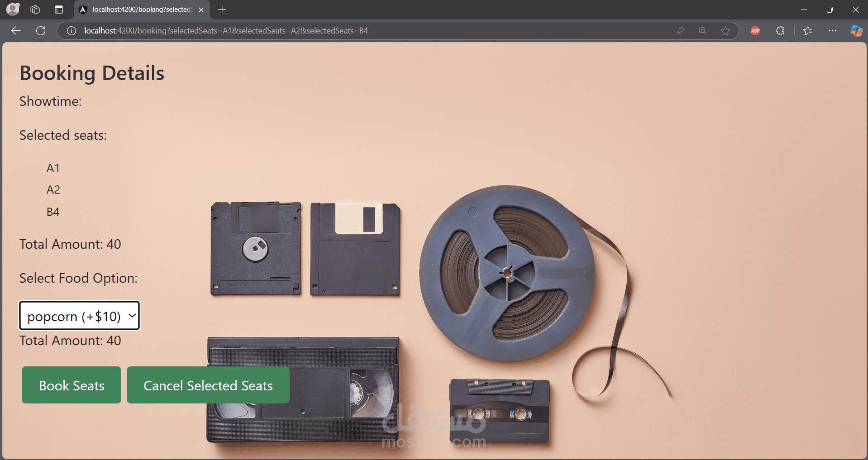Open Settings and more menu
Screen dimensions: 868x460
point(832,31)
